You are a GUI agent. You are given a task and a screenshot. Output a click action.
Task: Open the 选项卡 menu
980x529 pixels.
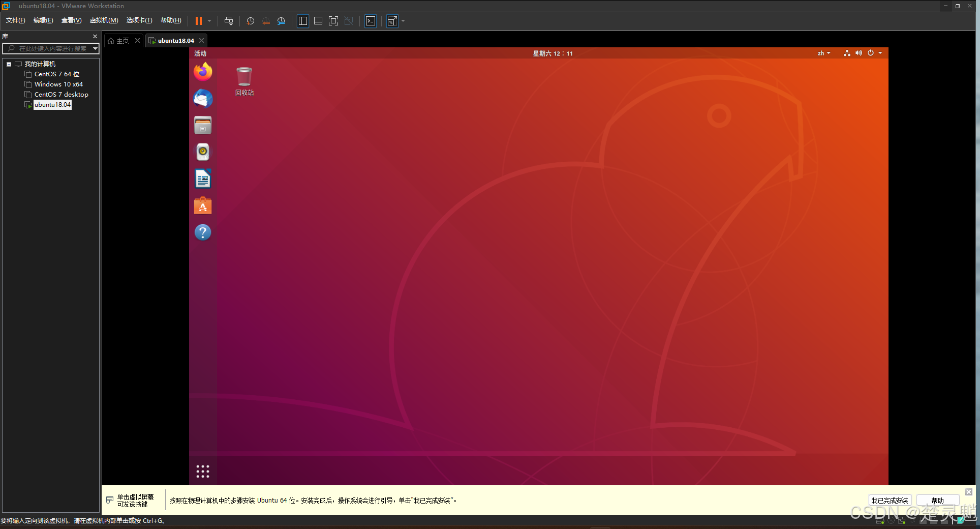coord(139,20)
